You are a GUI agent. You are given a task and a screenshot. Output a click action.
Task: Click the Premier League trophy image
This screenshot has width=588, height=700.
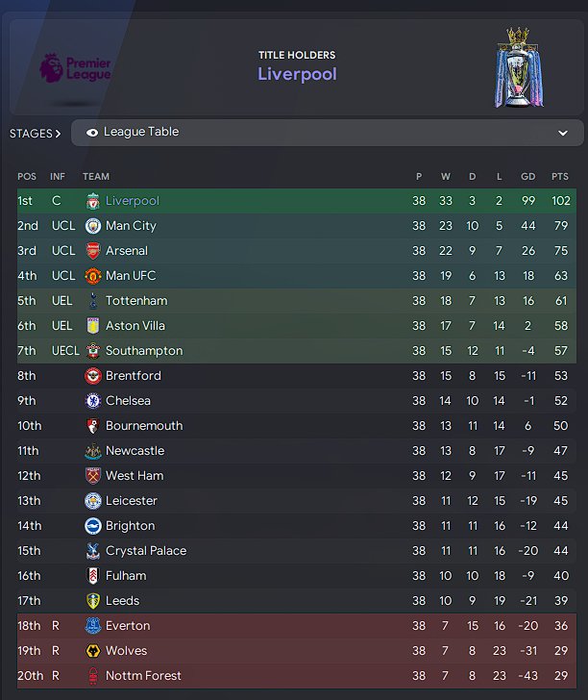coord(518,67)
